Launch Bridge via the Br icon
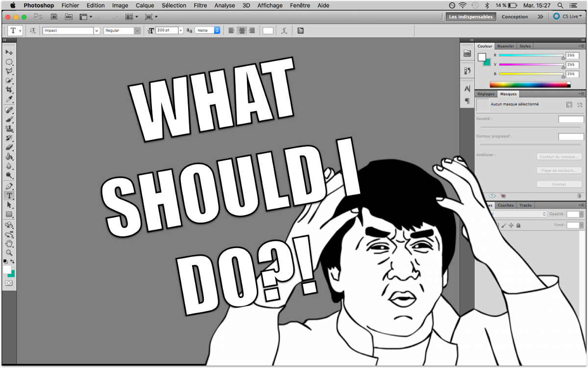The height and width of the screenshot is (368, 588). pyautogui.click(x=54, y=17)
